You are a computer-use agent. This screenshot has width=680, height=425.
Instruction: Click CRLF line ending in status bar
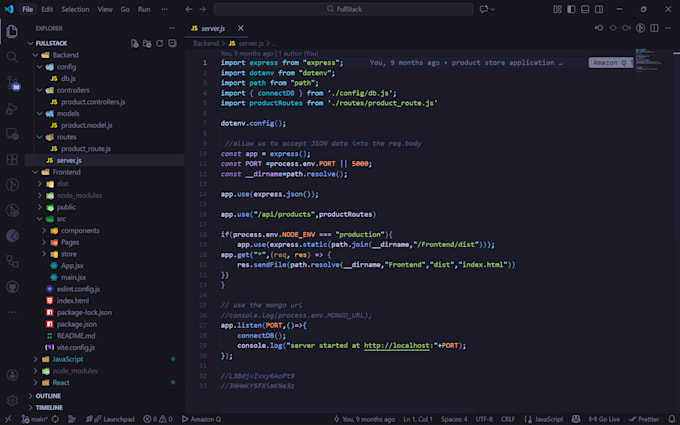508,419
